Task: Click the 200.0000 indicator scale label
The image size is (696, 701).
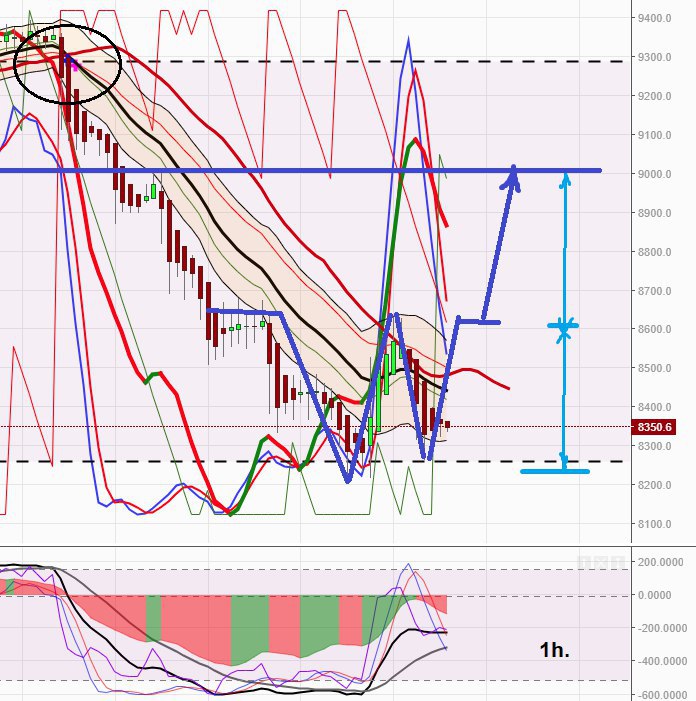Action: tap(661, 562)
